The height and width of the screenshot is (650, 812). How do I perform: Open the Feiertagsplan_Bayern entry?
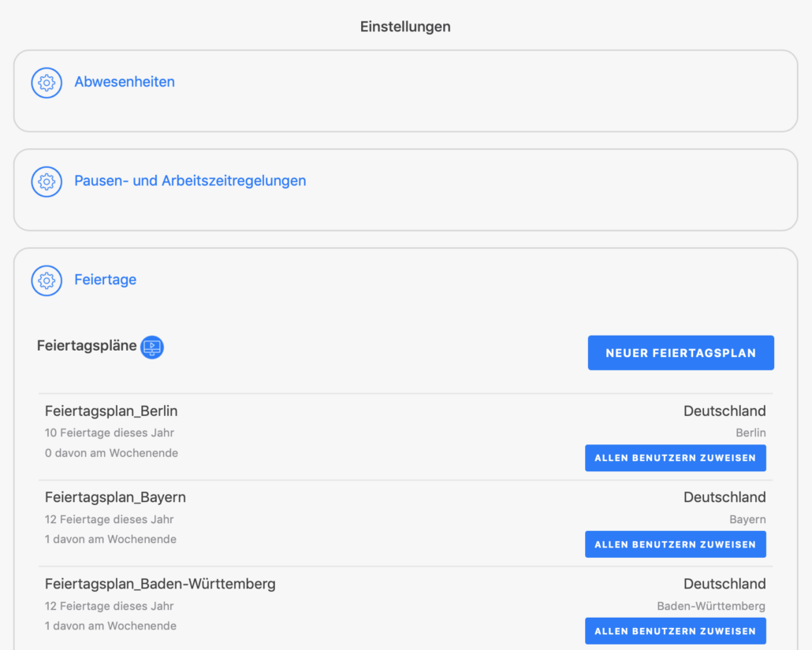[x=115, y=497]
